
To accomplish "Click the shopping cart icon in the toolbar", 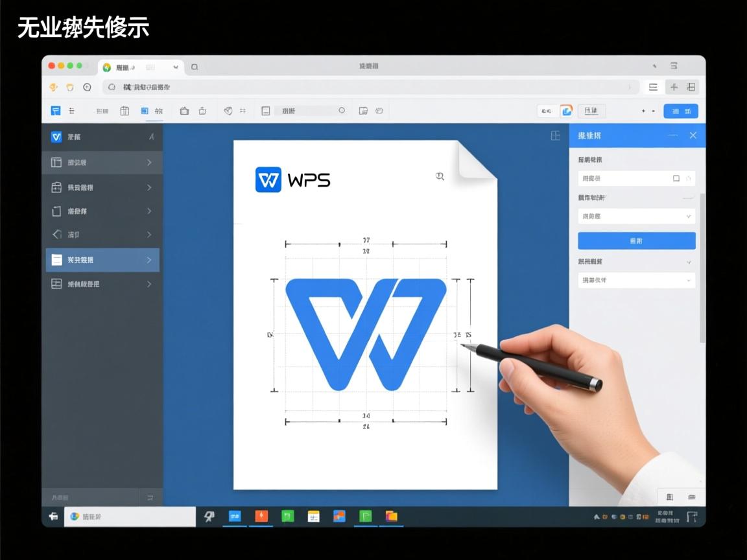I will 204,110.
